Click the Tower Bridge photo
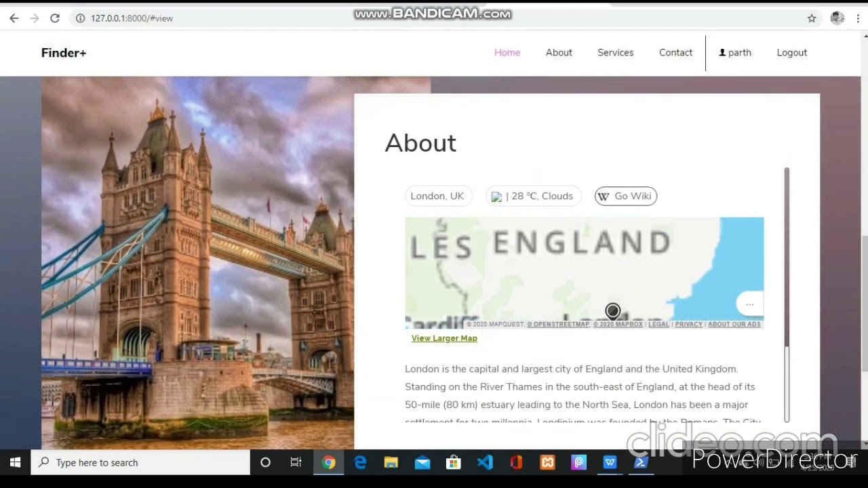Viewport: 868px width, 488px height. point(197,262)
